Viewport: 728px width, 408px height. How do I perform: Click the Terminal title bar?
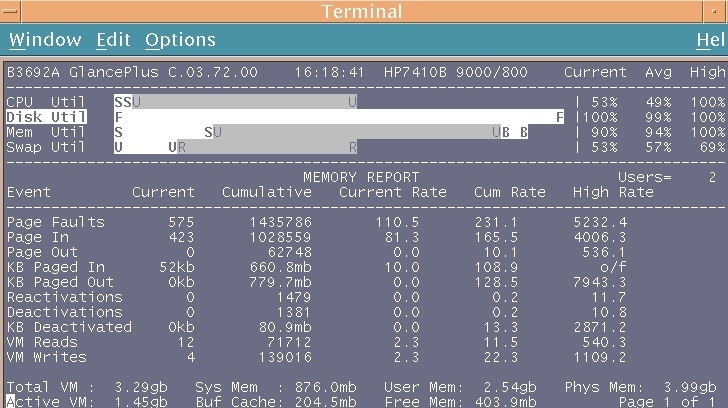click(x=362, y=12)
